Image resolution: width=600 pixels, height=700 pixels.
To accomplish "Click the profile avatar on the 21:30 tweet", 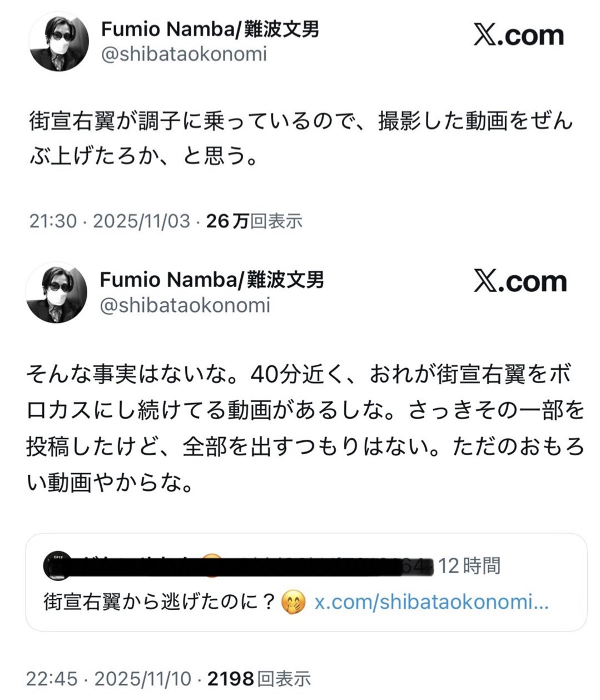I will click(x=59, y=42).
